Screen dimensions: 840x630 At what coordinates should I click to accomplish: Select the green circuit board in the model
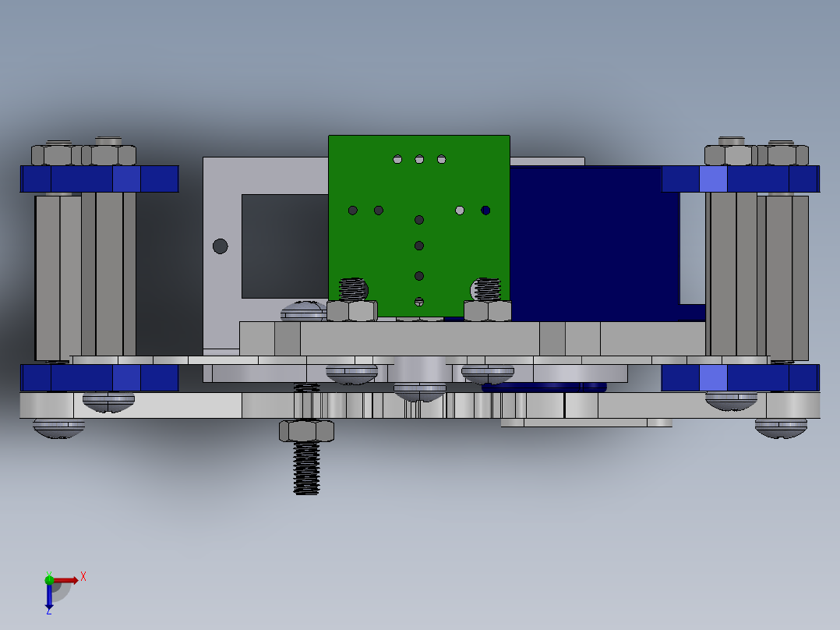coord(419,225)
